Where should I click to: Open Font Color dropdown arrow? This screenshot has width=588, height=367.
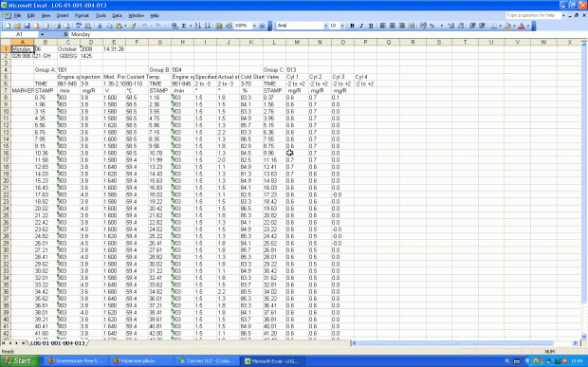click(x=528, y=26)
